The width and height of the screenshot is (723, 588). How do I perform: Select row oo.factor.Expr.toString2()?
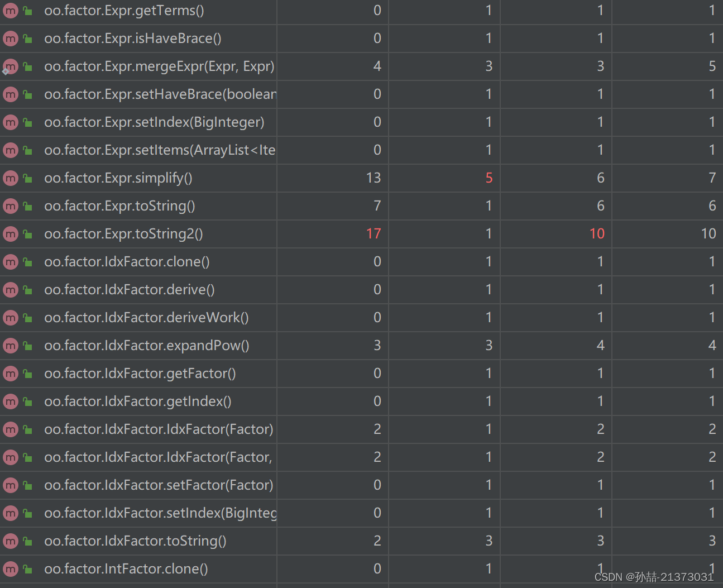tap(361, 234)
